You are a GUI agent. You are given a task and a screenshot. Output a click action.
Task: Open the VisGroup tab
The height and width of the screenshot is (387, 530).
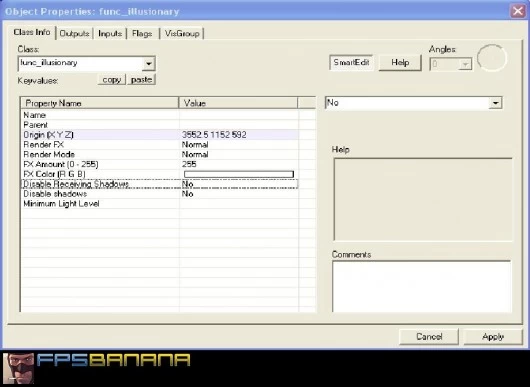point(182,33)
